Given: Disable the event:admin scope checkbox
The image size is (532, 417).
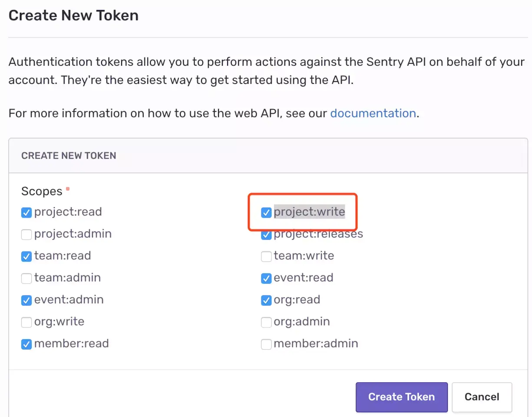Looking at the screenshot, I should point(26,300).
